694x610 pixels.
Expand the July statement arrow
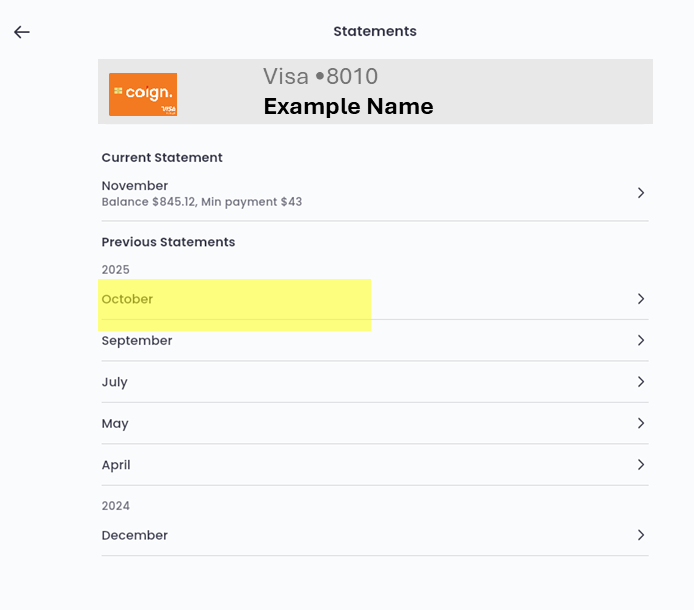[x=641, y=382]
